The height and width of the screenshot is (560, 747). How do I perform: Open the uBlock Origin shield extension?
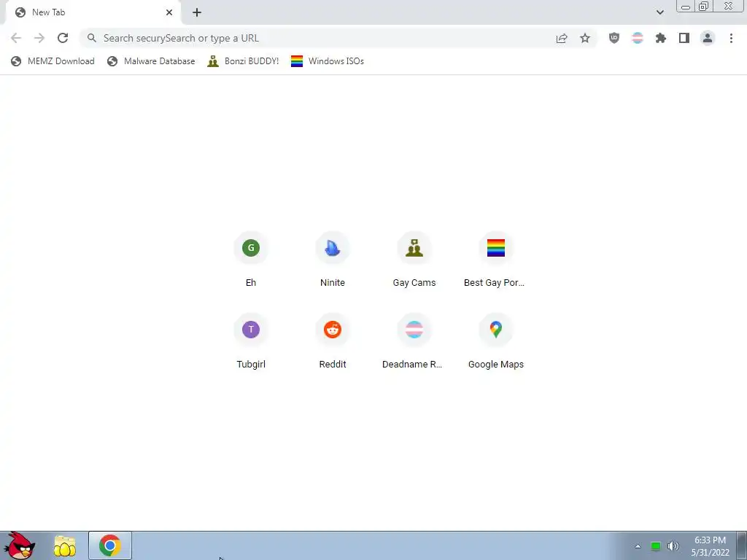click(614, 38)
